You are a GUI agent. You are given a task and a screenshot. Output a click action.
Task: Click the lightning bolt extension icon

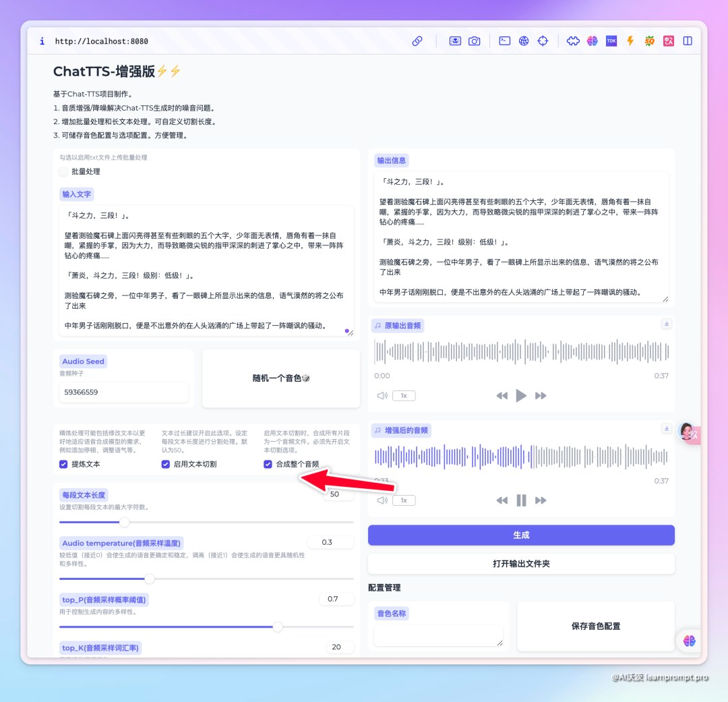(630, 40)
